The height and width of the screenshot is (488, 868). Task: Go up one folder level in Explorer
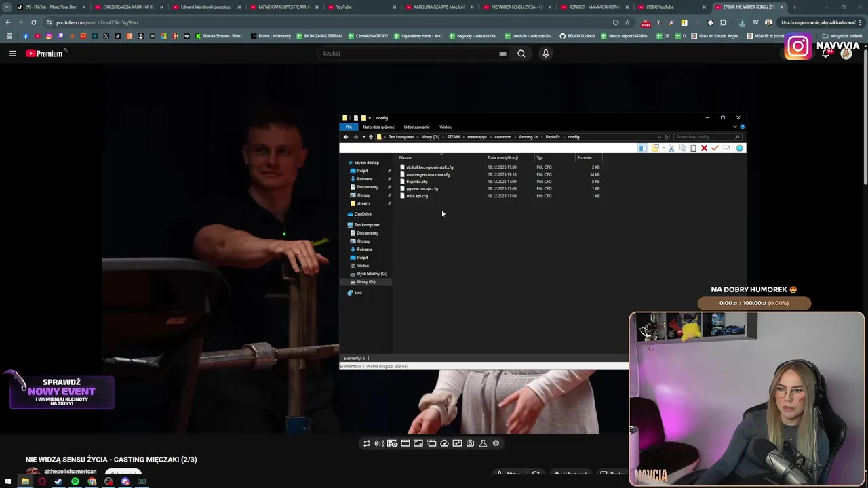click(370, 137)
